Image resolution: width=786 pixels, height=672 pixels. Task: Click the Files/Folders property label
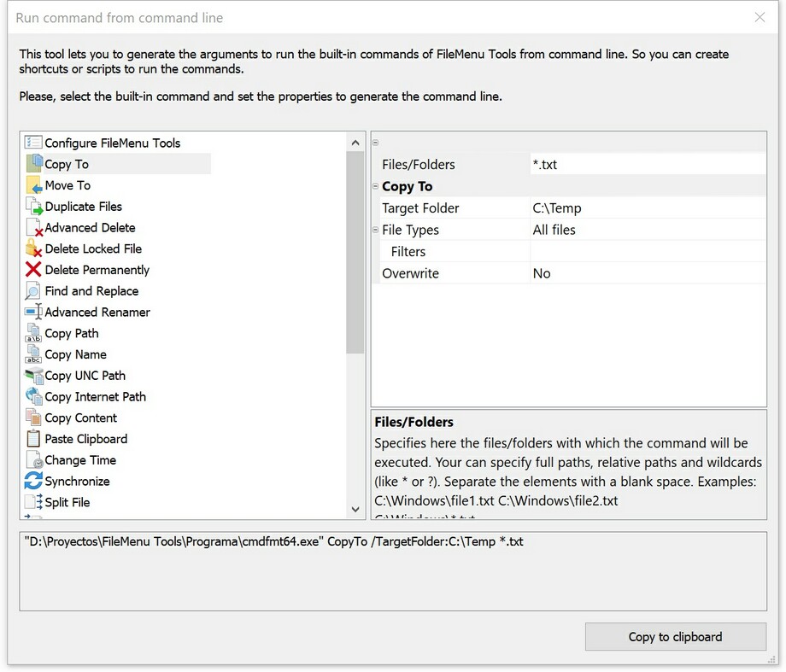click(x=419, y=165)
